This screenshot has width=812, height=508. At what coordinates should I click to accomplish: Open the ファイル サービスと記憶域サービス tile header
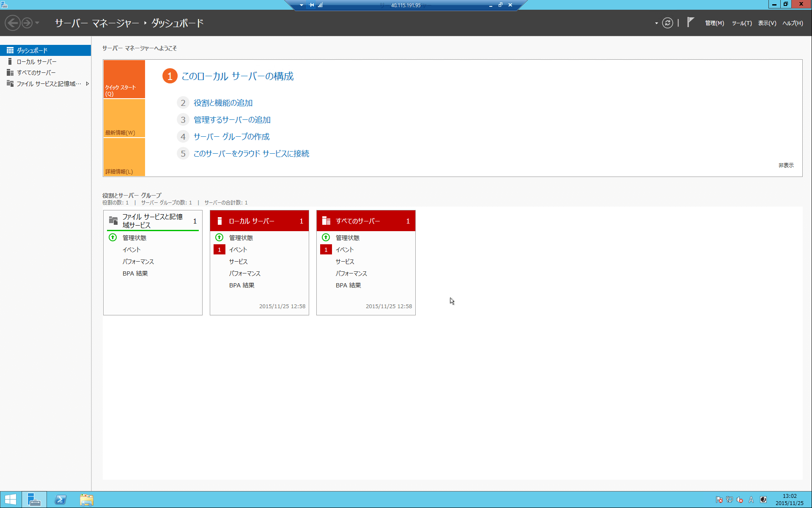click(x=153, y=221)
